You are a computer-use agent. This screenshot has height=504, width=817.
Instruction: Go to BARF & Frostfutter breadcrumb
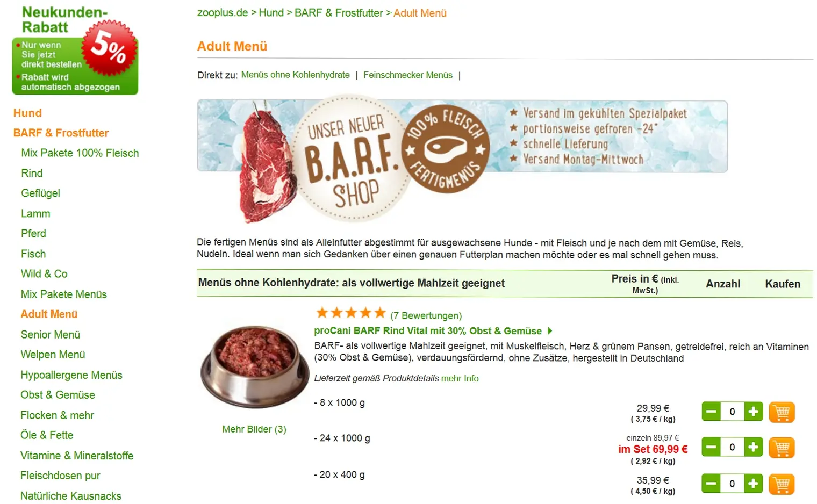[339, 13]
